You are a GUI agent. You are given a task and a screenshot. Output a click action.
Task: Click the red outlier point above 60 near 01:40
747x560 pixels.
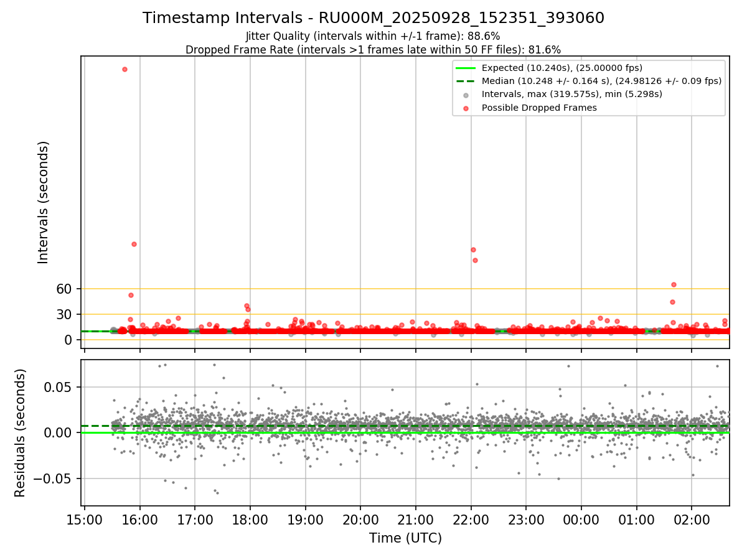(674, 284)
